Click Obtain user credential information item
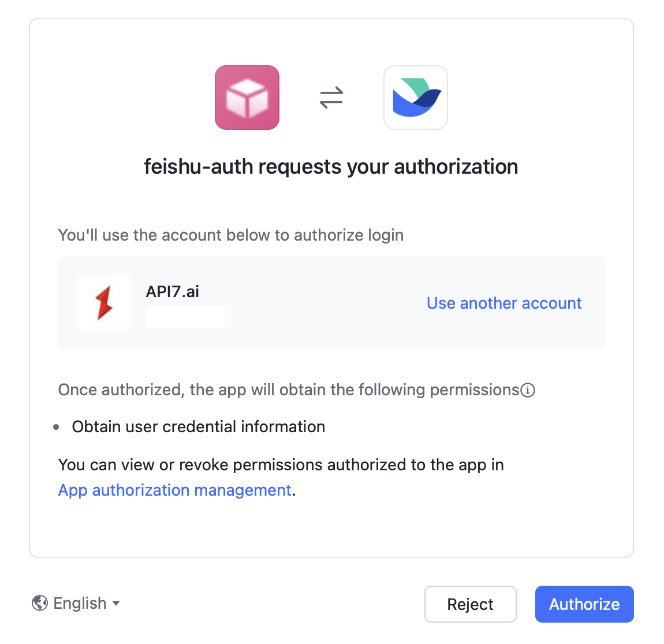This screenshot has height=644, width=664. pos(198,427)
